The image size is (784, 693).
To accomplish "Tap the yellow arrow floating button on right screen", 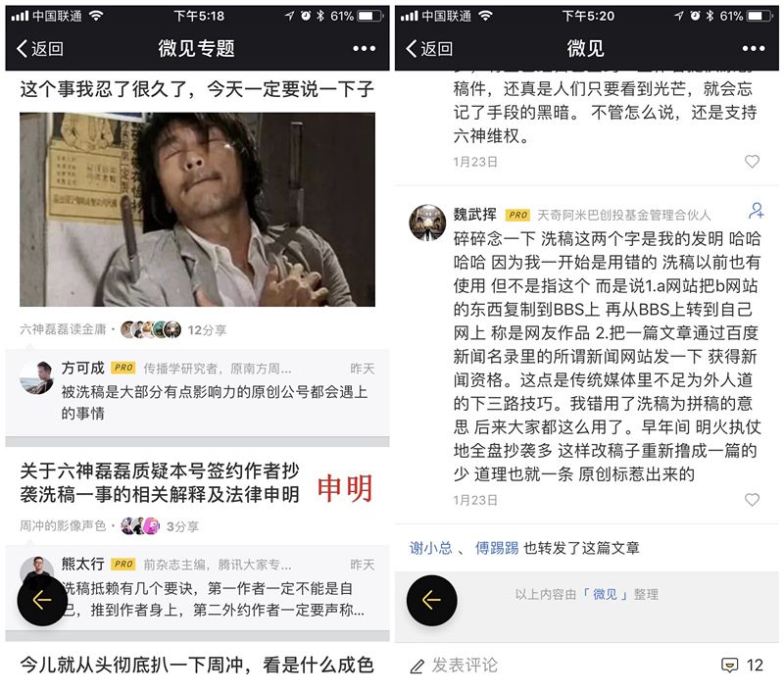I will (x=431, y=601).
